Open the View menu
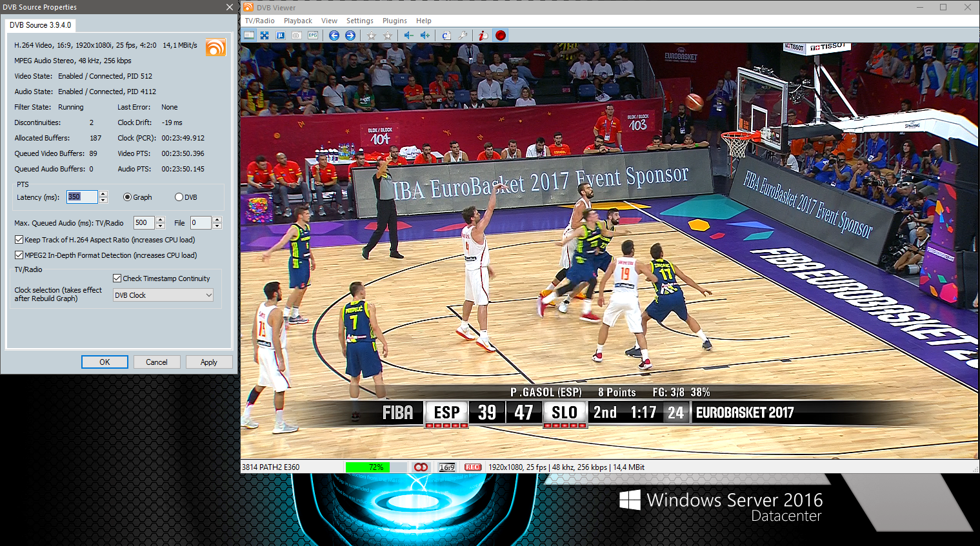 tap(329, 21)
